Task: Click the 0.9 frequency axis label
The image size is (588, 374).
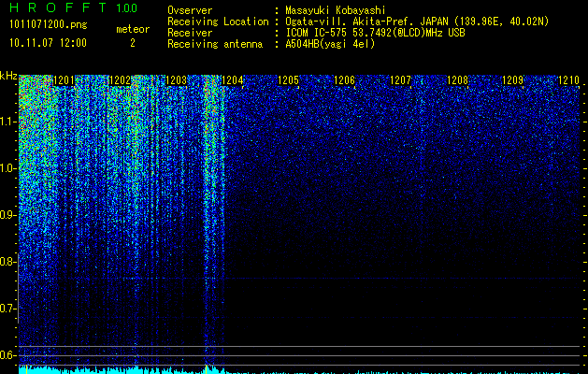Action: [x=8, y=215]
